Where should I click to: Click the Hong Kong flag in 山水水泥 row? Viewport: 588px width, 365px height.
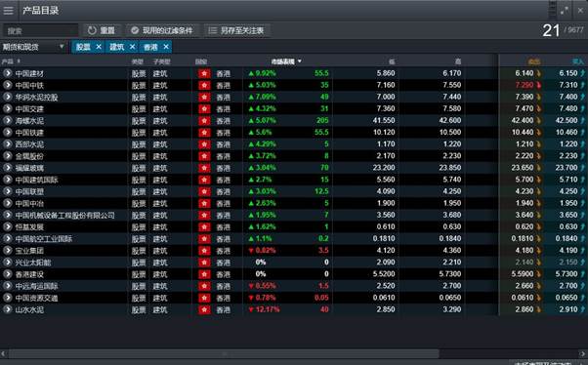pos(204,310)
